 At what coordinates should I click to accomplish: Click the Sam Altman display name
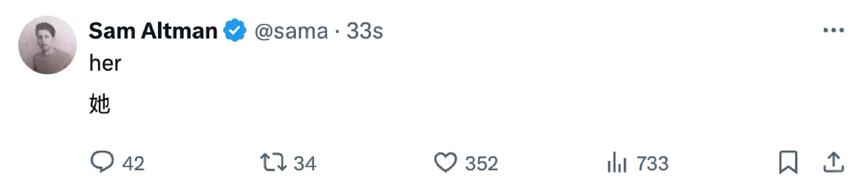point(153,31)
